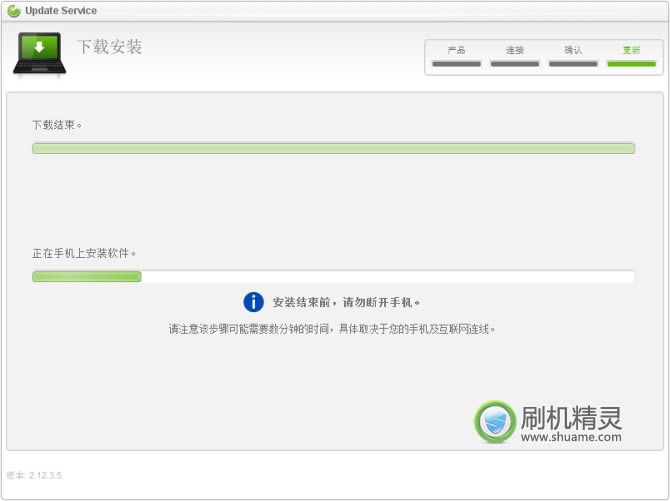Viewport: 670px width, 501px height.
Task: Click the 下载安装 heading
Action: (110, 47)
